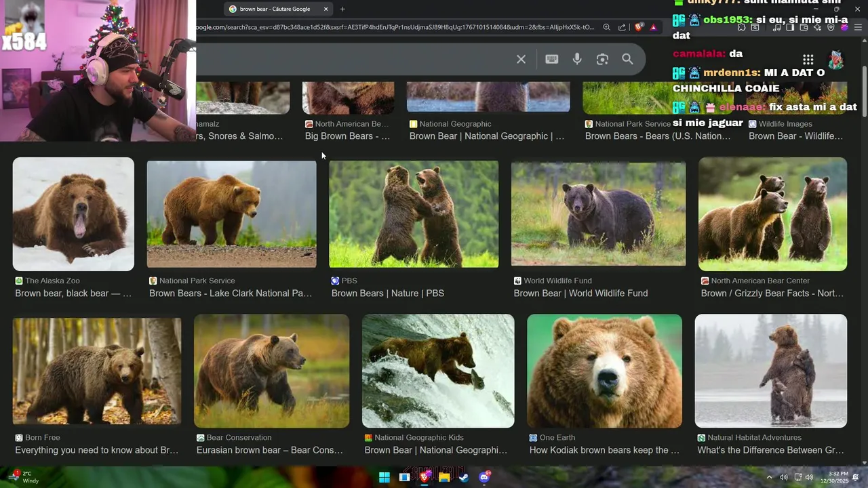This screenshot has width=868, height=488.
Task: Open Brave Rewards triangle icon
Action: (653, 27)
